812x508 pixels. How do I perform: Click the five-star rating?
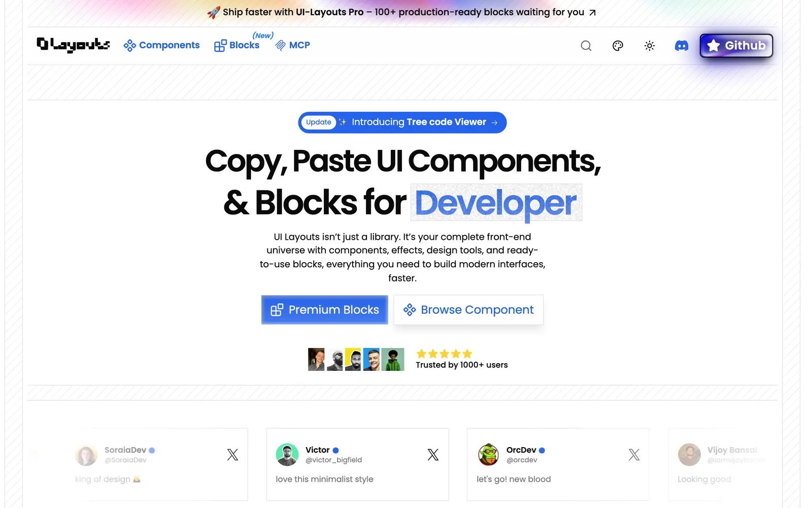(x=444, y=354)
